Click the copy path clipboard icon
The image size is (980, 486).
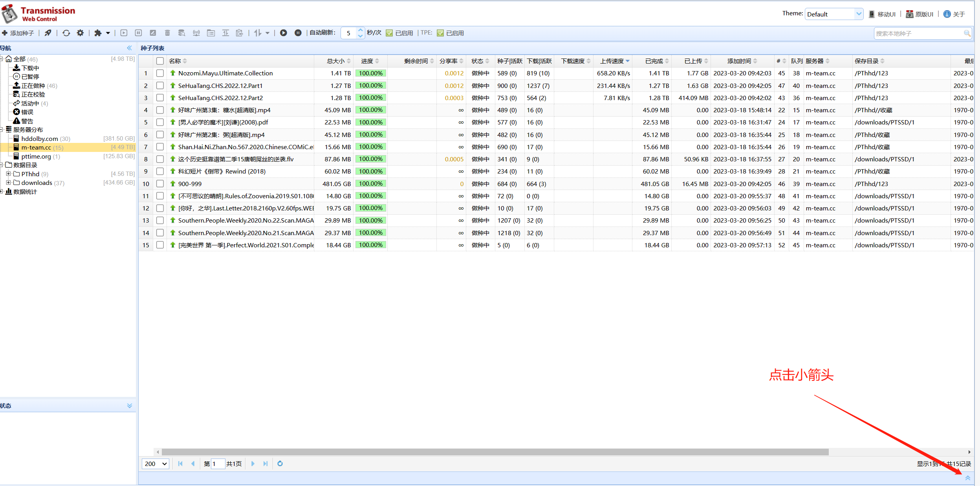click(x=240, y=33)
